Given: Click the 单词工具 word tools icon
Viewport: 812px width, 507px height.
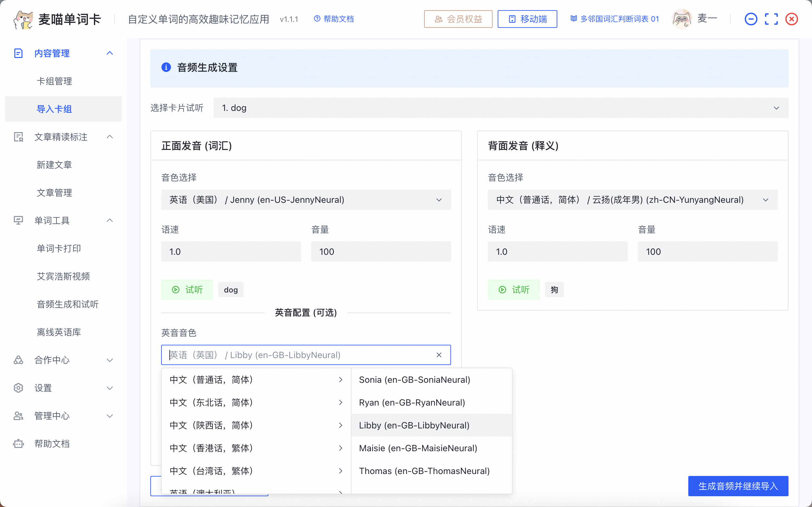Looking at the screenshot, I should [18, 220].
